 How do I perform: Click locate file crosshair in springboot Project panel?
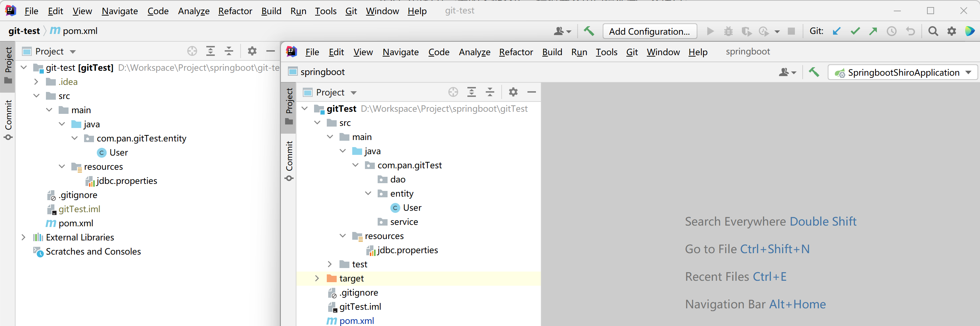[x=453, y=92]
